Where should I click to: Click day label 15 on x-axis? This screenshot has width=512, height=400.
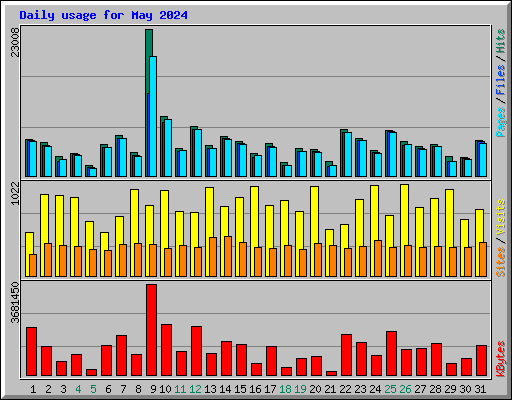click(240, 389)
